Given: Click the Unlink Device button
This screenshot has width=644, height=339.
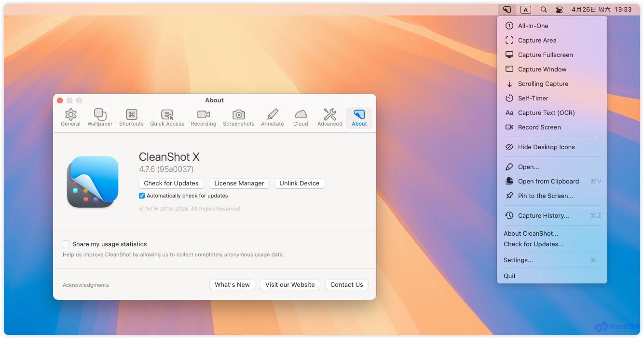Looking at the screenshot, I should pos(300,184).
